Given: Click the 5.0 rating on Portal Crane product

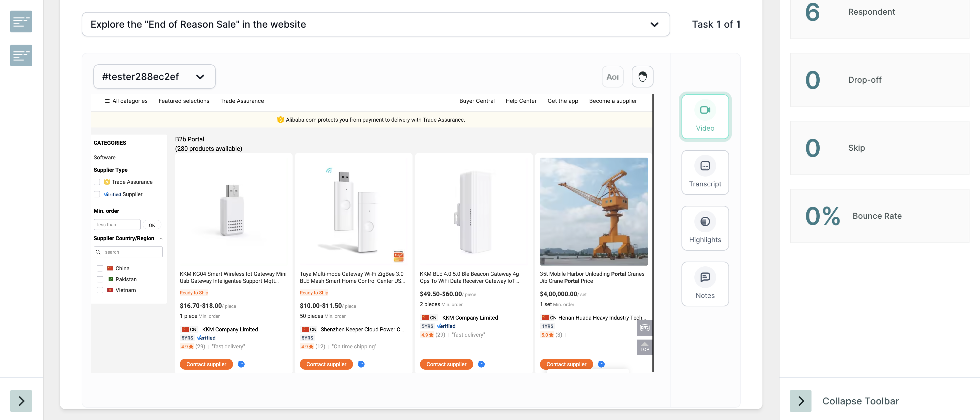Looking at the screenshot, I should coord(547,335).
